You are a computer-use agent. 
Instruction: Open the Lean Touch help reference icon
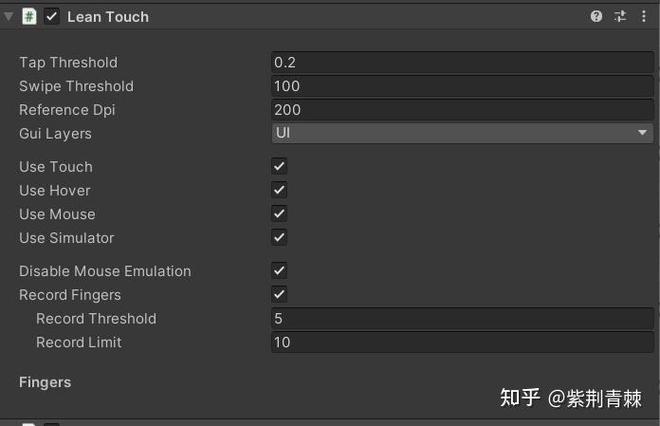point(597,16)
